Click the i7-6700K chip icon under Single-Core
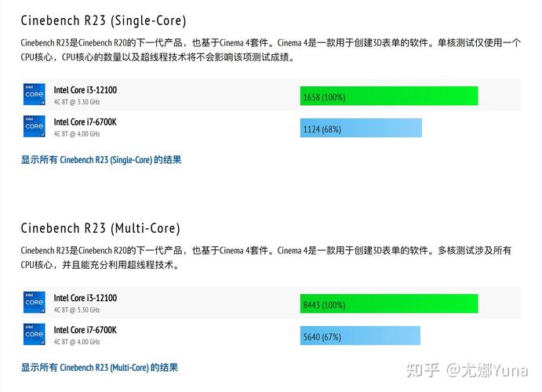Viewport: 542px width, 392px height. coord(34,126)
